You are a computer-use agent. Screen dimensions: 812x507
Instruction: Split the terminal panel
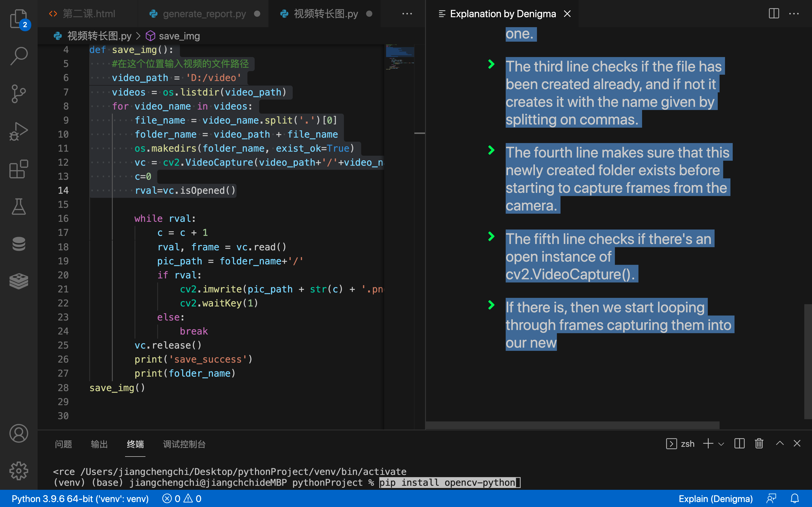pyautogui.click(x=739, y=444)
